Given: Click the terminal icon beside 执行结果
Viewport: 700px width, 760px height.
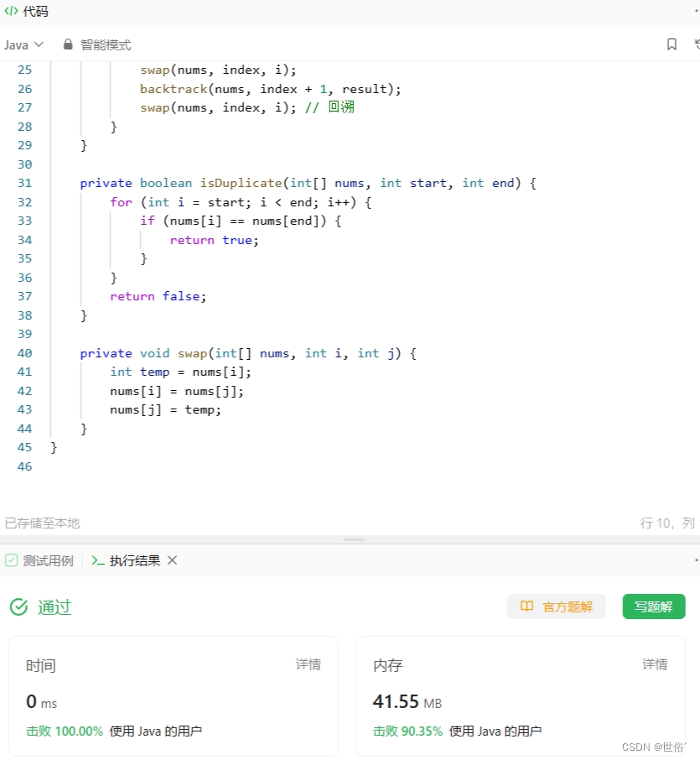Looking at the screenshot, I should [98, 560].
